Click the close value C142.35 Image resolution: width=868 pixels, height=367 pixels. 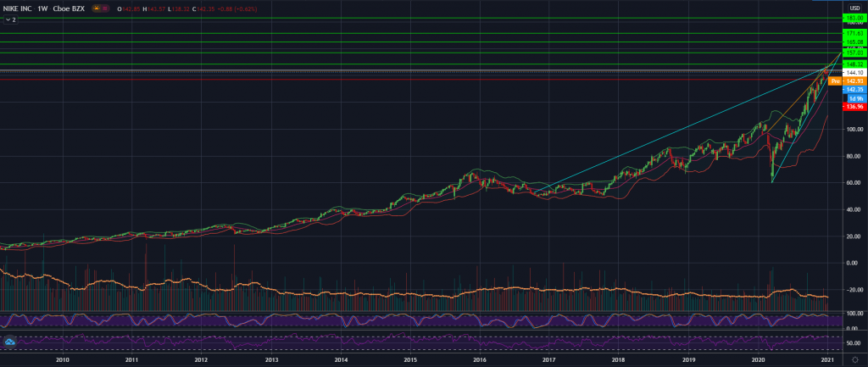click(203, 8)
